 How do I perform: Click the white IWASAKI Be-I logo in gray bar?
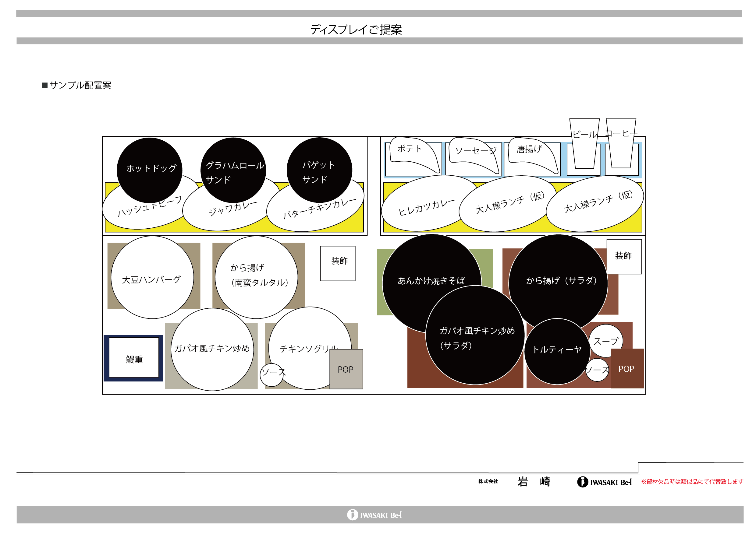coord(374,515)
